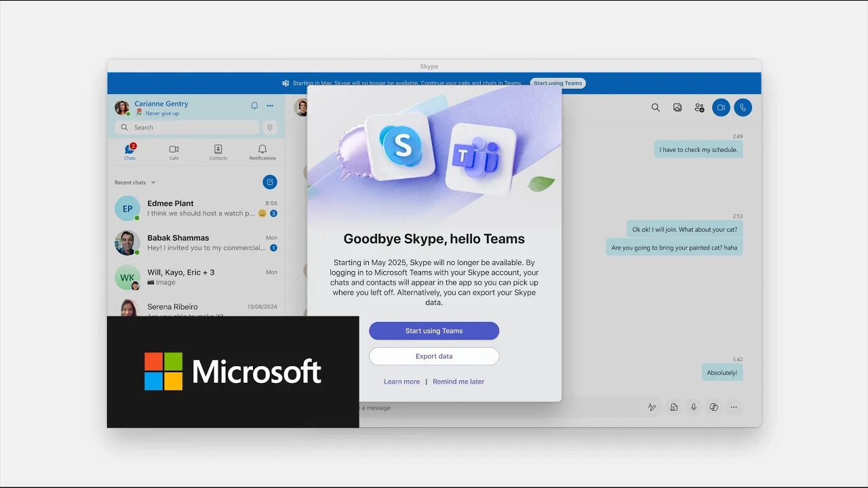
Task: Switch to the Chats tab
Action: click(130, 152)
